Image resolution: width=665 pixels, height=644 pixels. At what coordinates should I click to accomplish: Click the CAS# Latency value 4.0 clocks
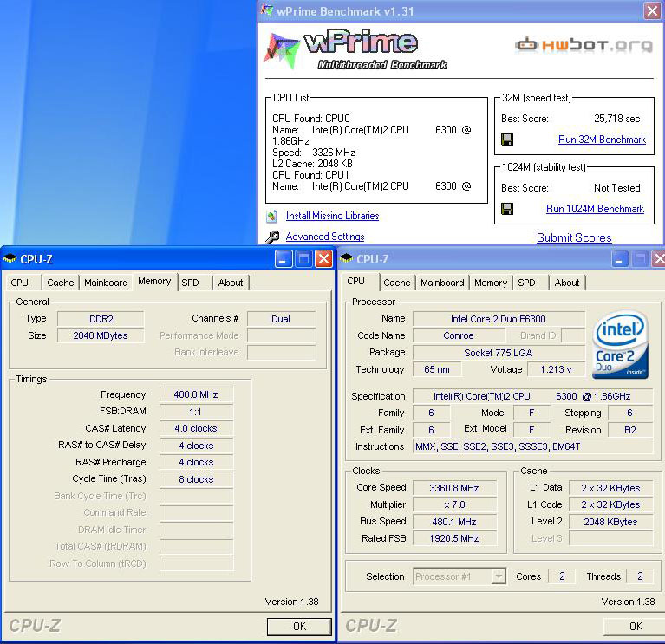coord(196,429)
